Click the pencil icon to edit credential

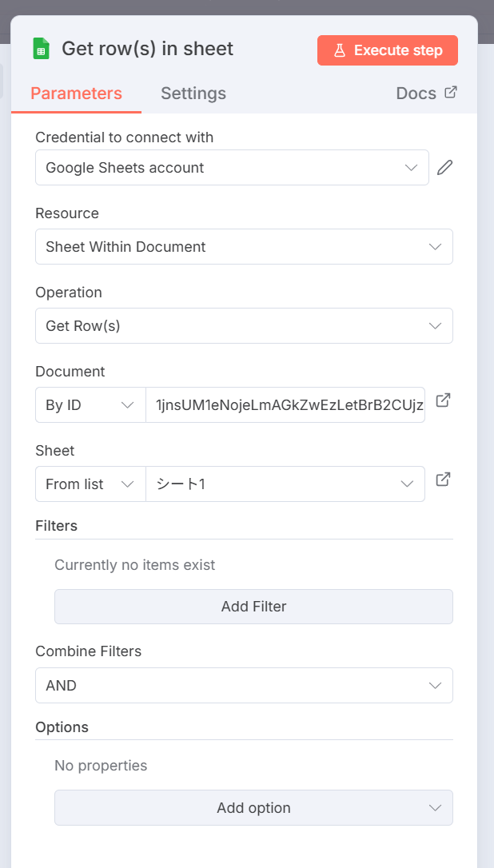coord(444,168)
